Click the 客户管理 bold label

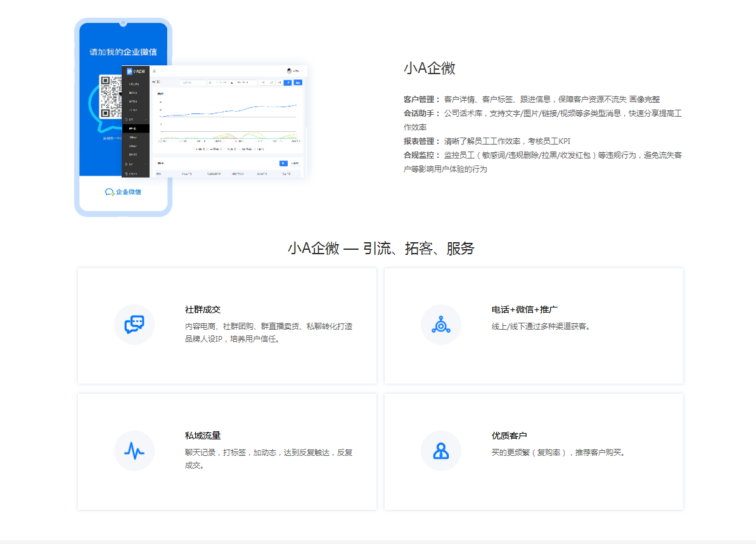[x=421, y=100]
